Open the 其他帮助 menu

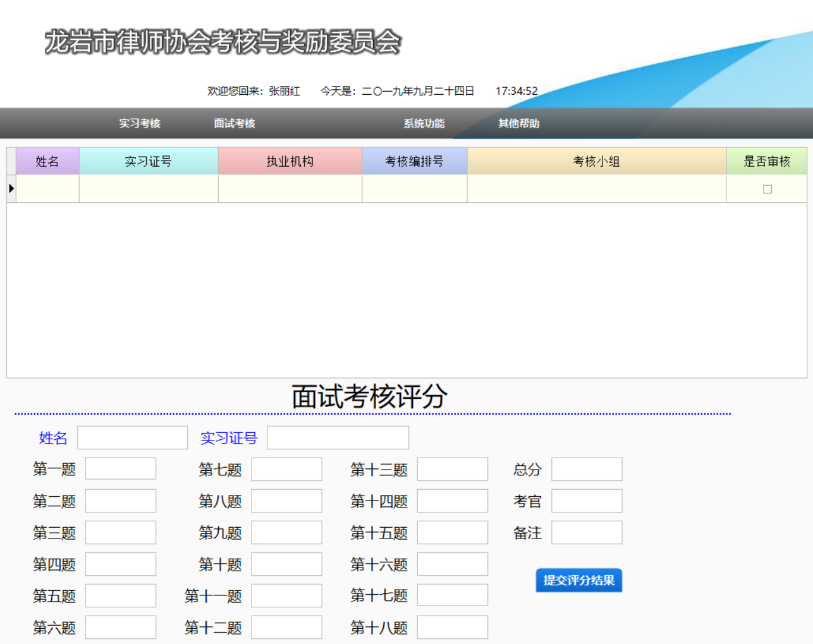point(519,123)
